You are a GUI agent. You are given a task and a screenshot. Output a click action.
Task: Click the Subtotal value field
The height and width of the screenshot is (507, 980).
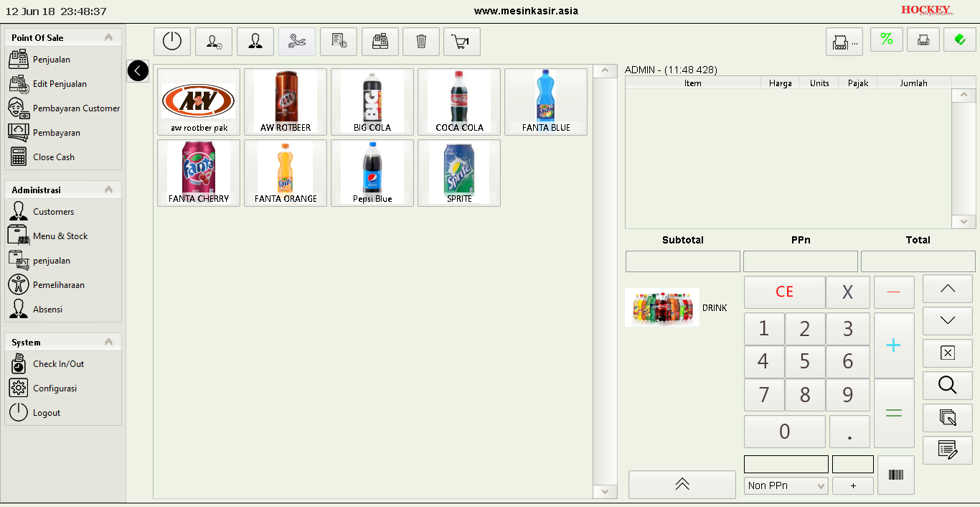683,261
